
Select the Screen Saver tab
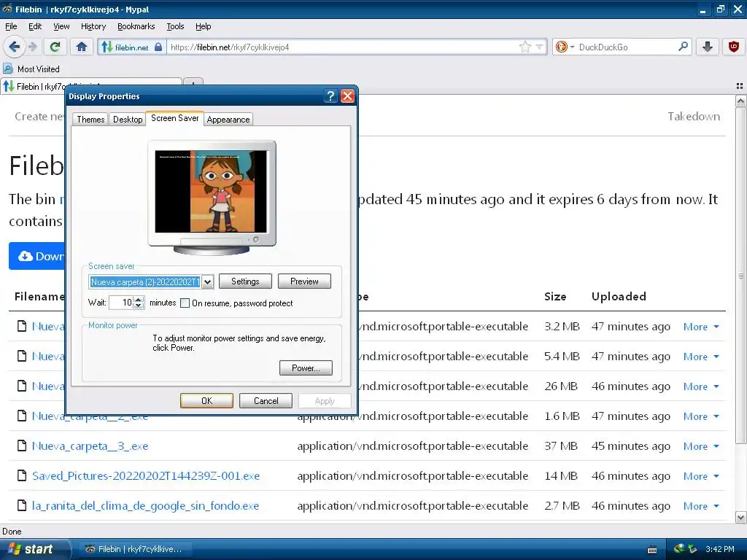pyautogui.click(x=175, y=118)
